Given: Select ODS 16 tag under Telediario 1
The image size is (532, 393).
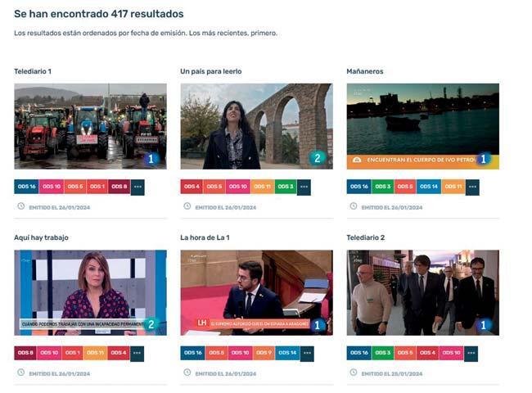Looking at the screenshot, I should pyautogui.click(x=26, y=187).
